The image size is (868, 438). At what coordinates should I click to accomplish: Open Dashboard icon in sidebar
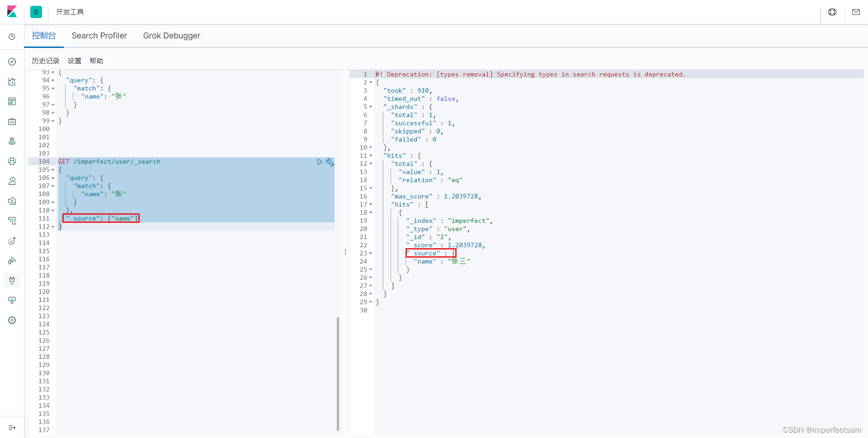[x=12, y=101]
